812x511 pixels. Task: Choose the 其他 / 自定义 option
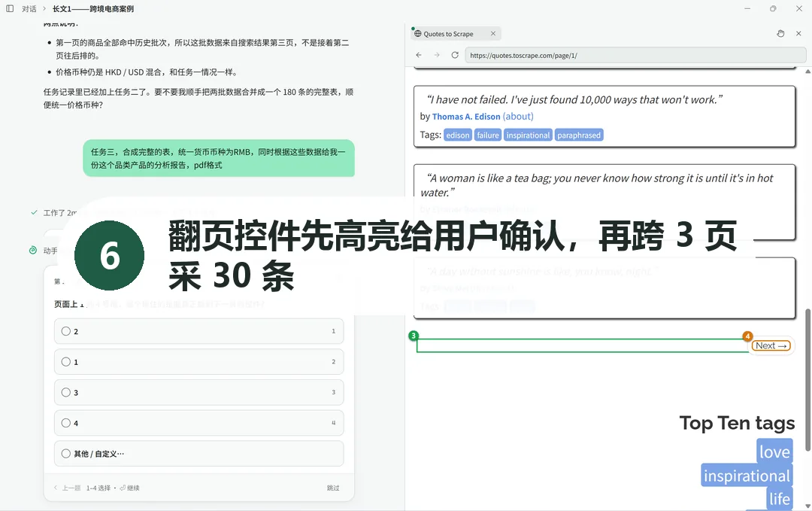click(x=198, y=454)
